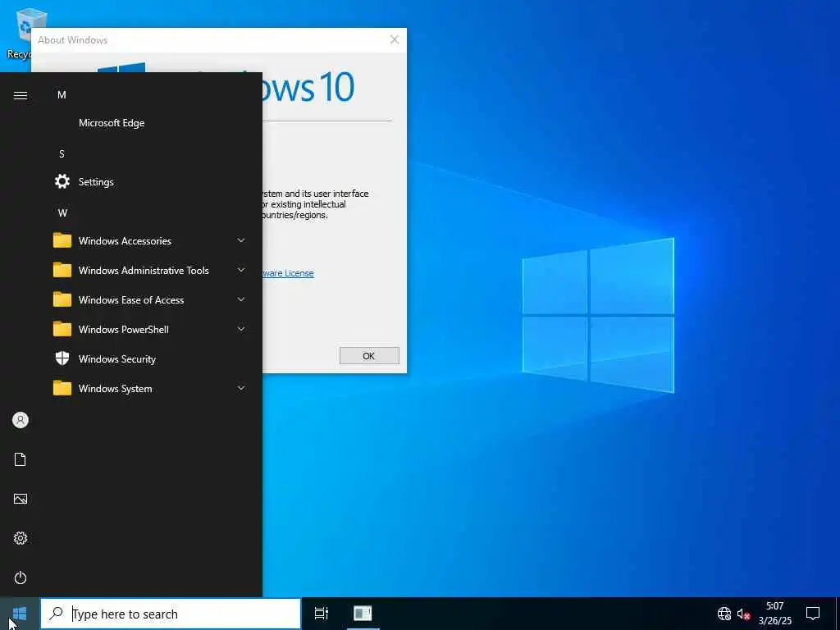
Task: Close the About Windows dialog
Action: [395, 39]
